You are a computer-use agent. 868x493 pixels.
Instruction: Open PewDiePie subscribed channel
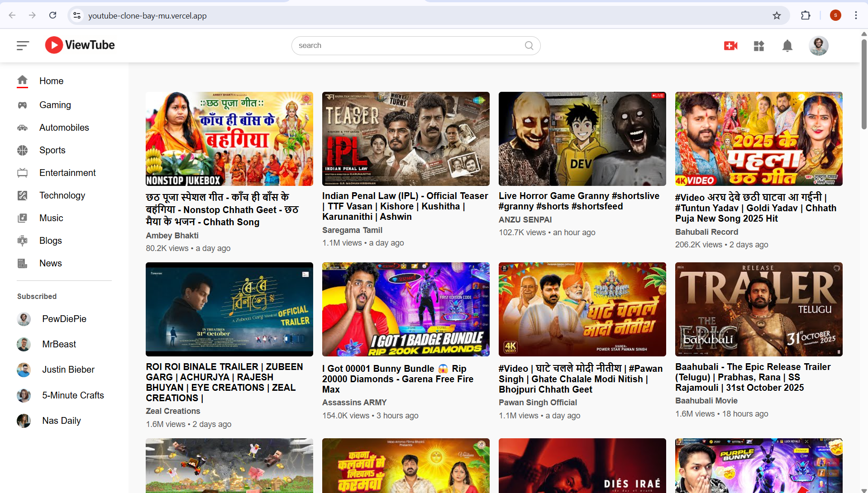[64, 319]
